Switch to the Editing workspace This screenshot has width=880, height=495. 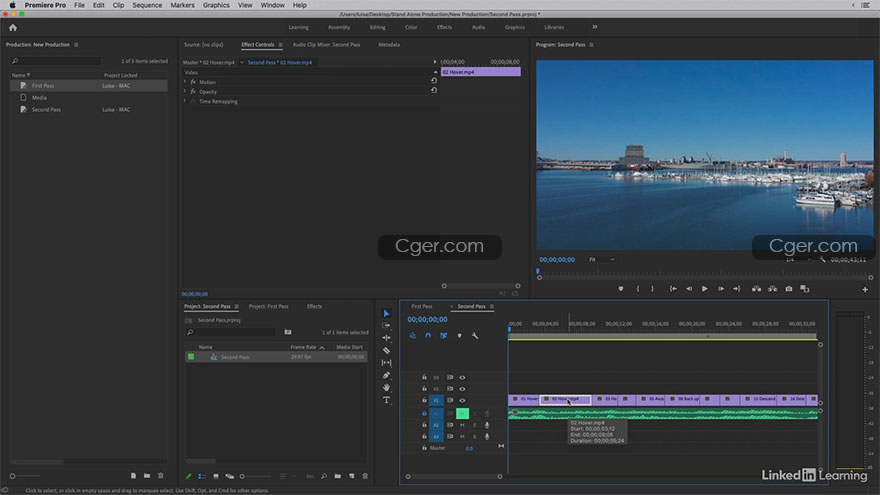pyautogui.click(x=377, y=27)
